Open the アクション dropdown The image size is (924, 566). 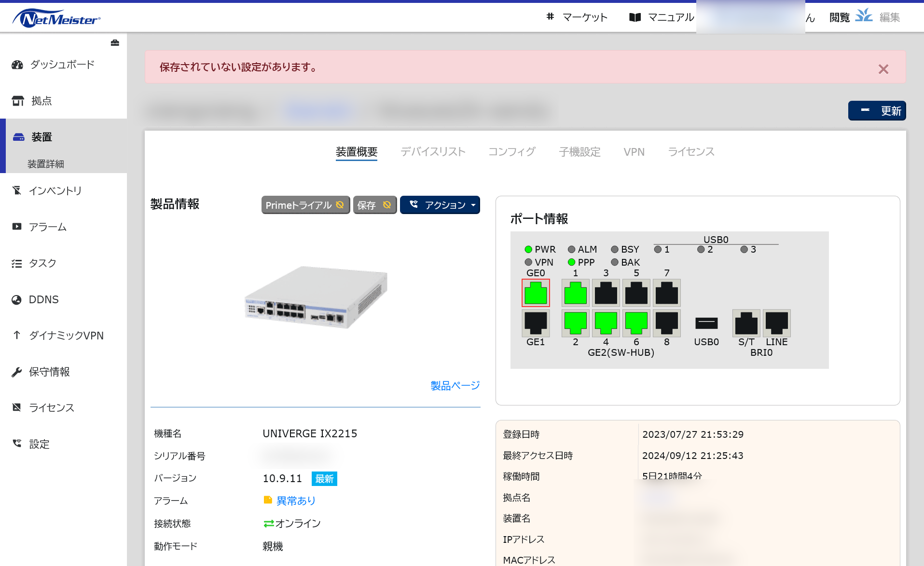click(x=440, y=205)
